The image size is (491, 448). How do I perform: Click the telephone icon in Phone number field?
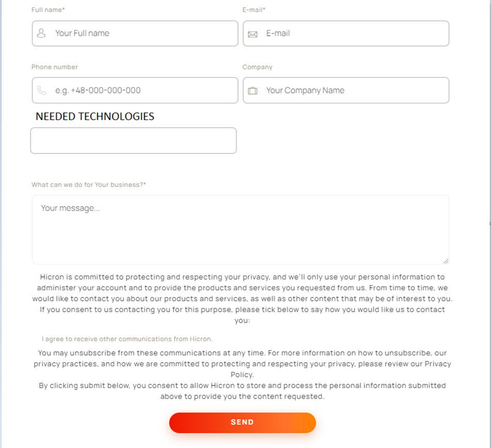pyautogui.click(x=42, y=90)
